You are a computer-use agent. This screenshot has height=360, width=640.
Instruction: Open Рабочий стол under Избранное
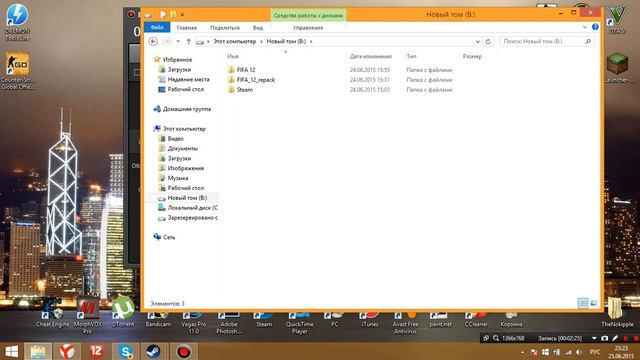pos(186,89)
